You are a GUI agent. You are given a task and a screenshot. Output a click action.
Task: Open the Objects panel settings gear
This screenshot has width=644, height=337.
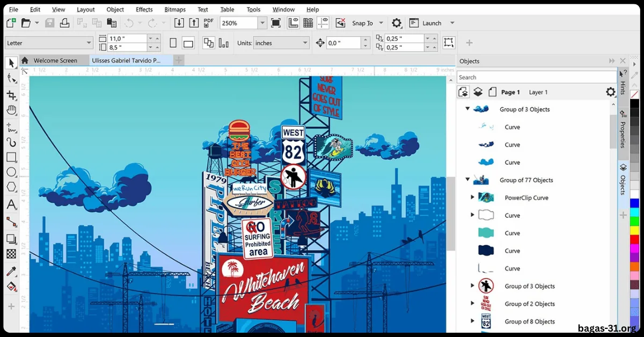point(611,92)
